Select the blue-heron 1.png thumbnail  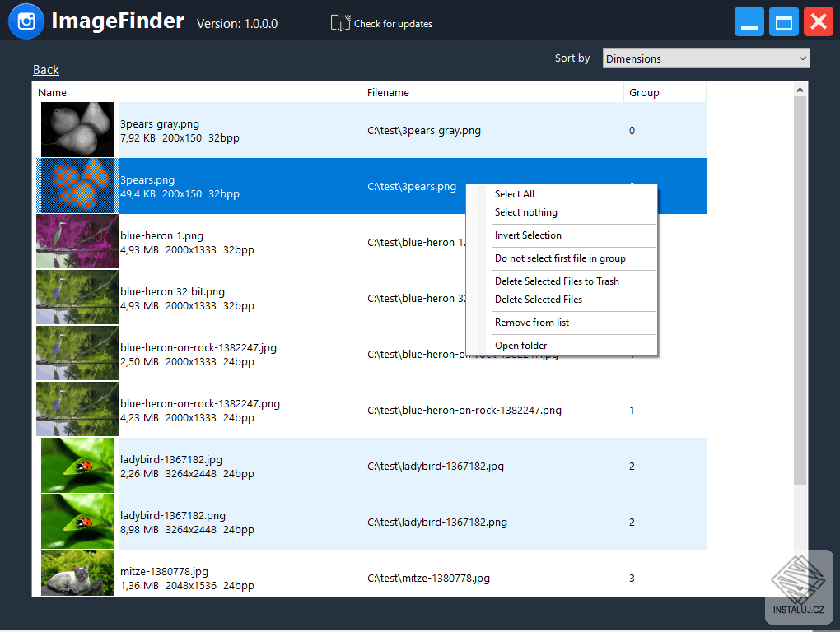click(x=77, y=241)
